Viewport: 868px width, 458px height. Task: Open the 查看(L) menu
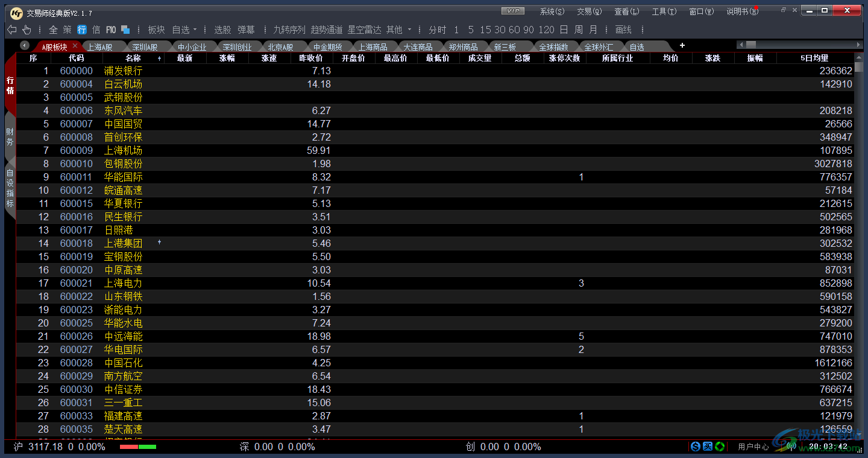tap(627, 11)
